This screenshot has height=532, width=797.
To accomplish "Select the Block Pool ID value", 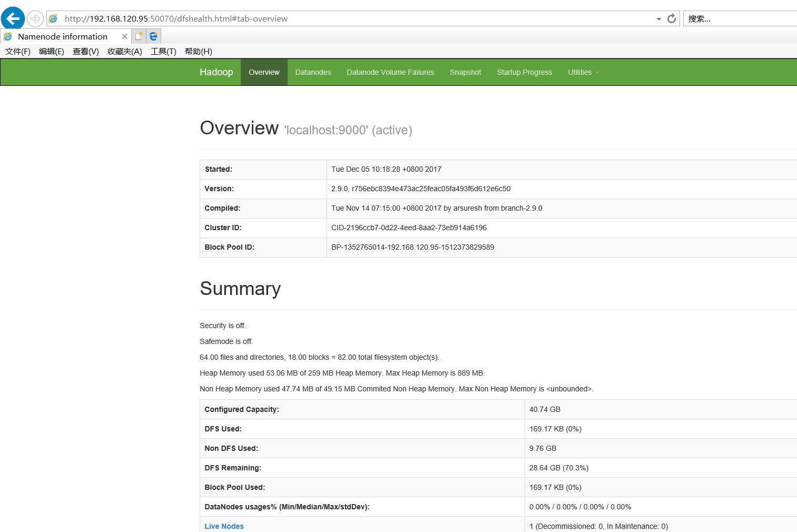I will [x=413, y=247].
